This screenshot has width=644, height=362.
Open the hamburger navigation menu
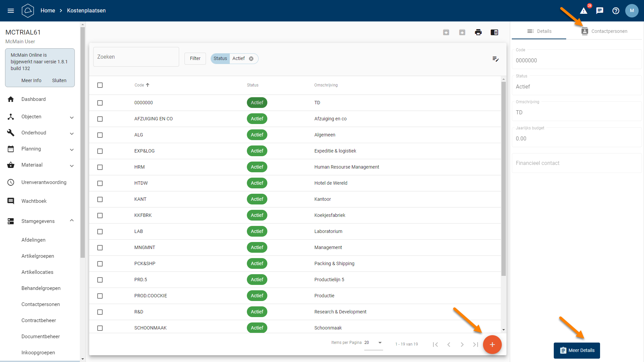(11, 11)
